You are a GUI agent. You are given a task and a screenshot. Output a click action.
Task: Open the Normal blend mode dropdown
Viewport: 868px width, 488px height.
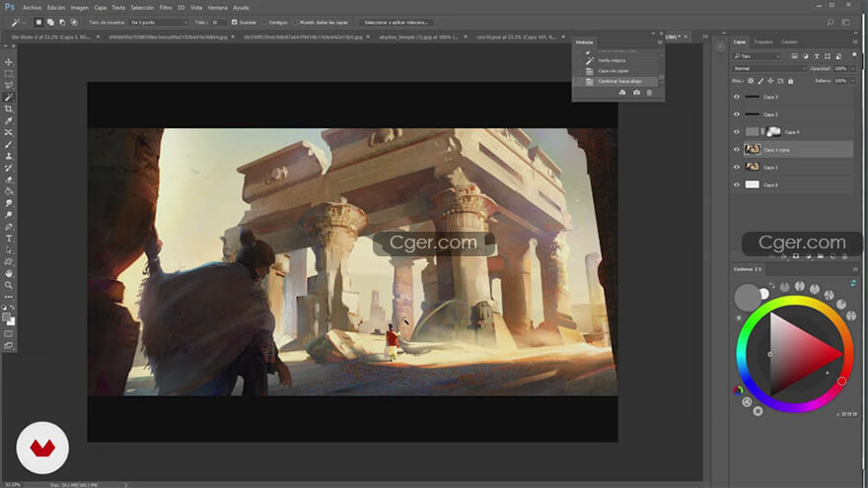[769, 69]
